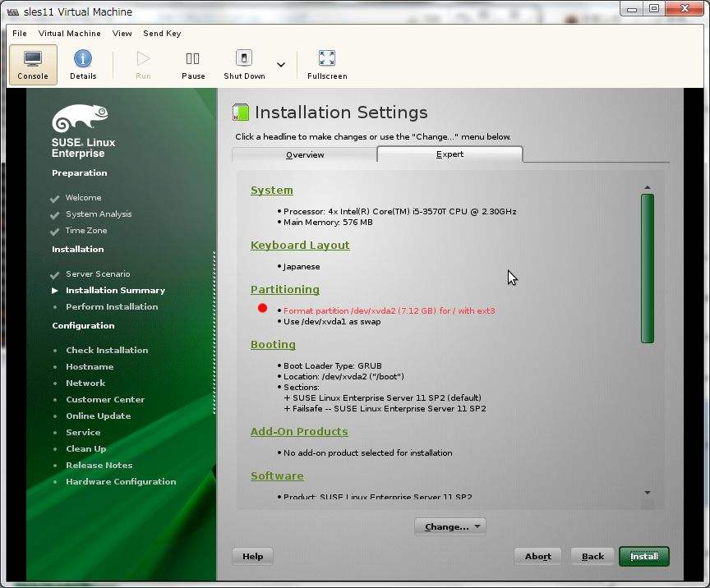710x588 pixels.
Task: Click the Japanese keyboard layout entry
Action: (301, 267)
